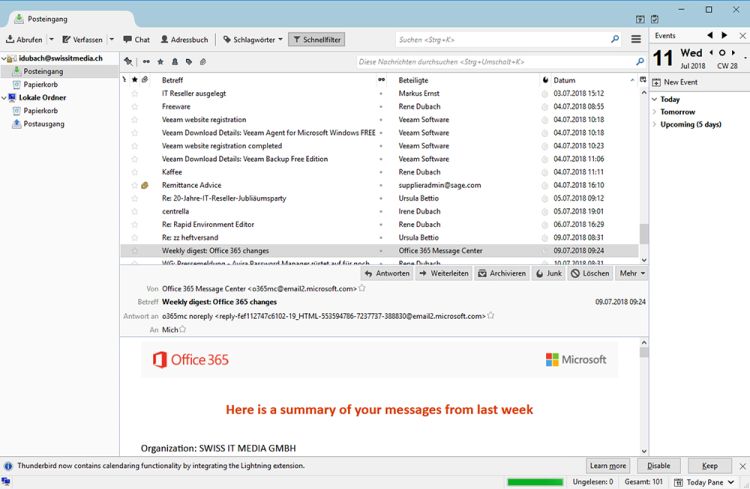Click the Junk button for this message
Screen dimensions: 750x489
tap(549, 273)
